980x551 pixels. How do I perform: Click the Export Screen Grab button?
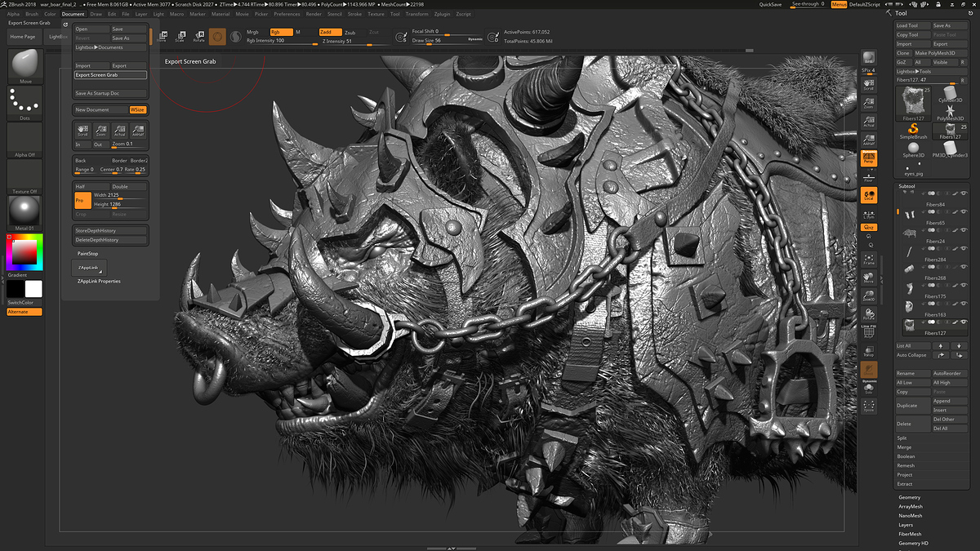tap(110, 75)
